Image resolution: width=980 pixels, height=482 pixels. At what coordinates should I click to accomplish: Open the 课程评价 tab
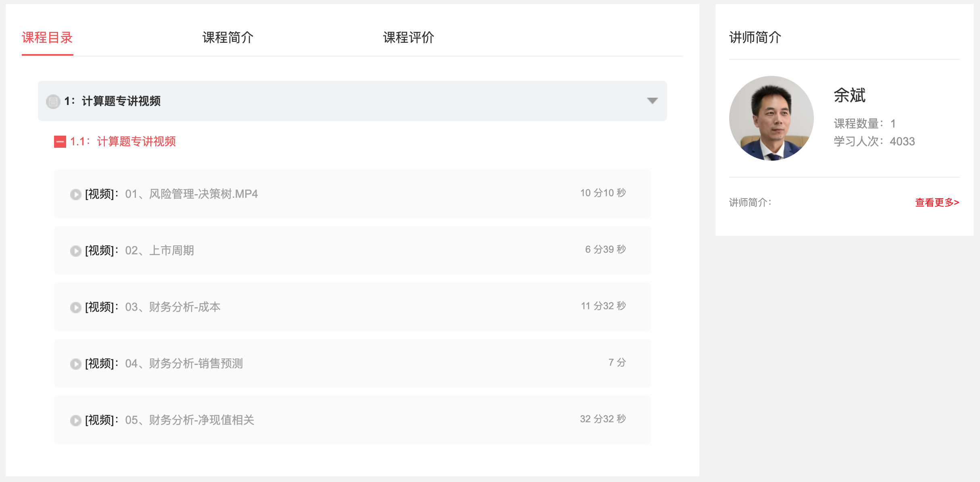[x=409, y=38]
